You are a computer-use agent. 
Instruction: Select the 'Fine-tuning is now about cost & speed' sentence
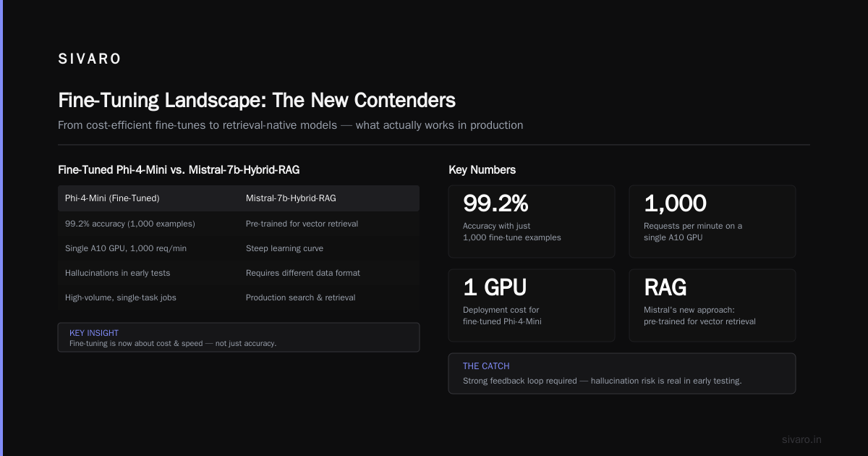[173, 343]
